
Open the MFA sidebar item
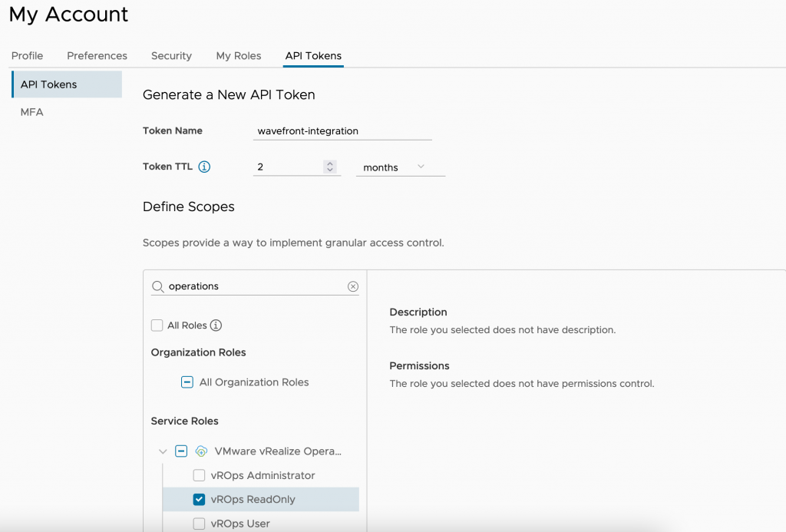click(32, 112)
